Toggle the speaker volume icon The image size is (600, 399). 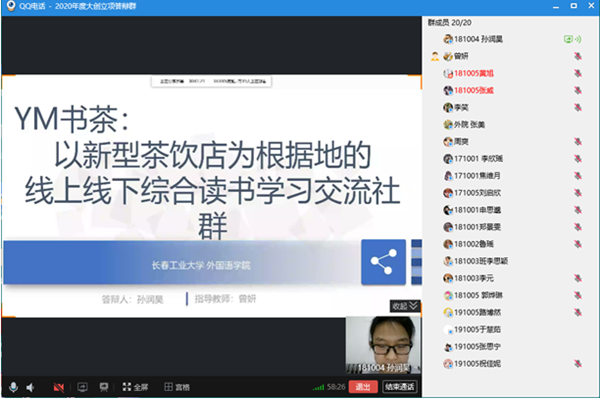(x=30, y=388)
